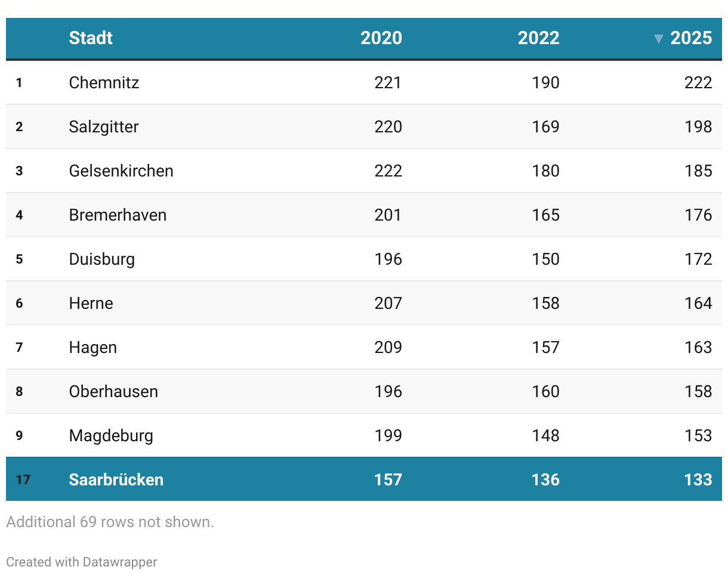
Task: Click the Gelsenkirchen row label
Action: 121,171
